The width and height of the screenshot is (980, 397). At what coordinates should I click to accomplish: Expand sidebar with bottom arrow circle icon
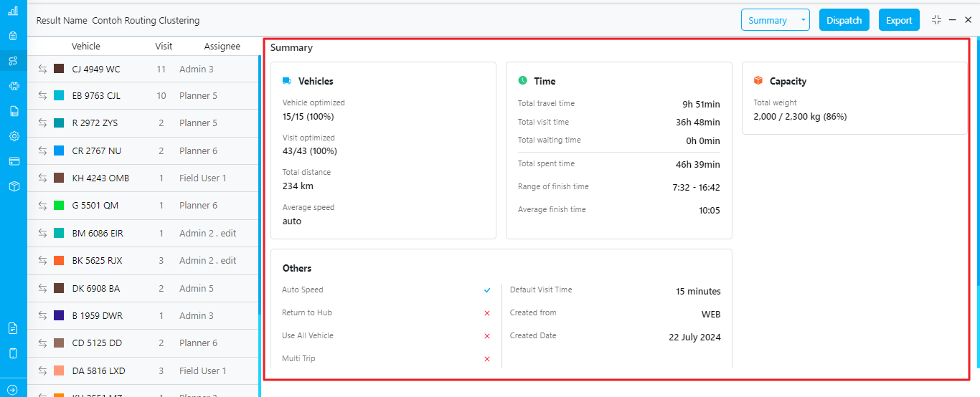pyautogui.click(x=12, y=390)
